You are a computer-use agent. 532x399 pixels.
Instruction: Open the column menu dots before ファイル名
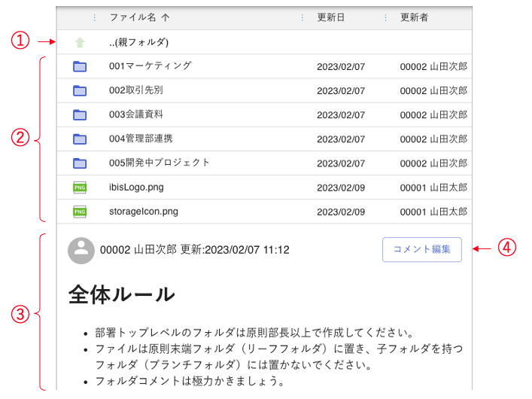(94, 17)
